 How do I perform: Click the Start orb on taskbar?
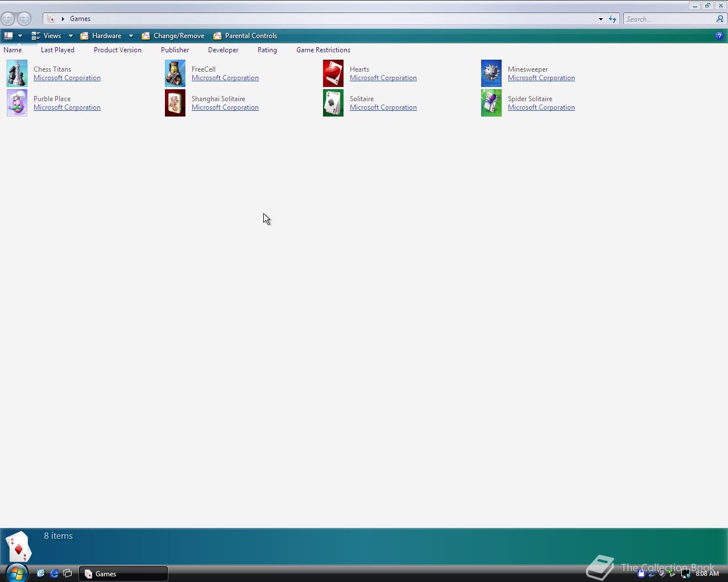click(x=16, y=573)
